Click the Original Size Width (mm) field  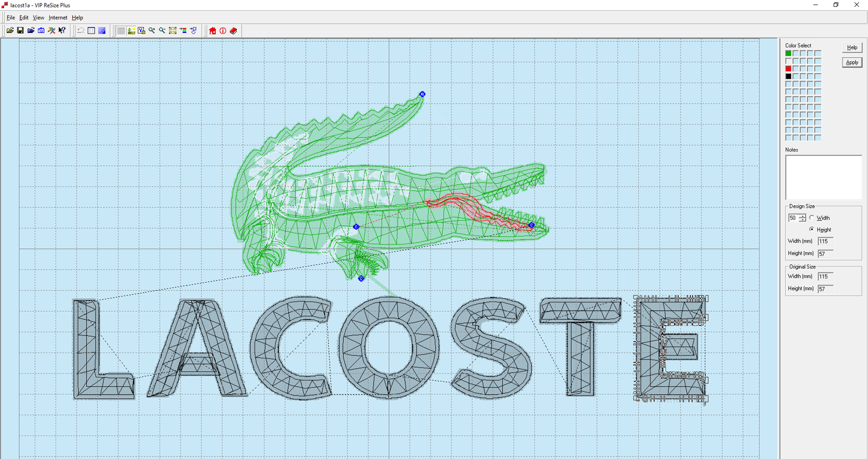pyautogui.click(x=825, y=276)
